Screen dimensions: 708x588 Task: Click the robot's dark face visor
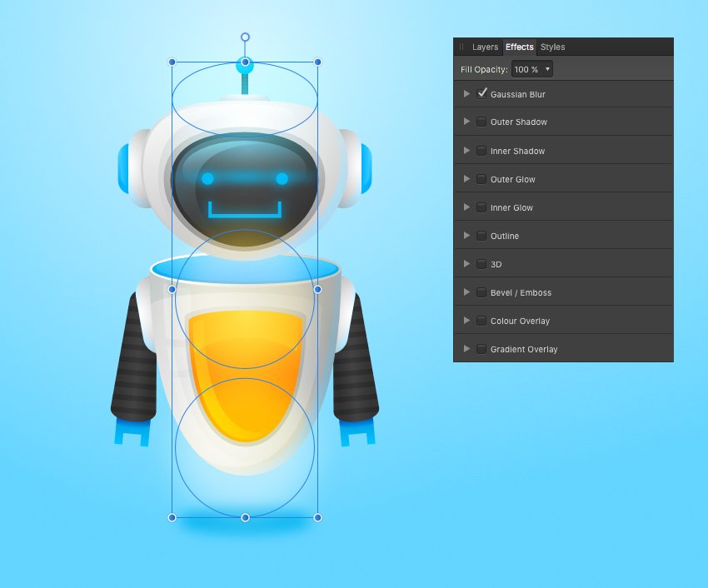245,190
